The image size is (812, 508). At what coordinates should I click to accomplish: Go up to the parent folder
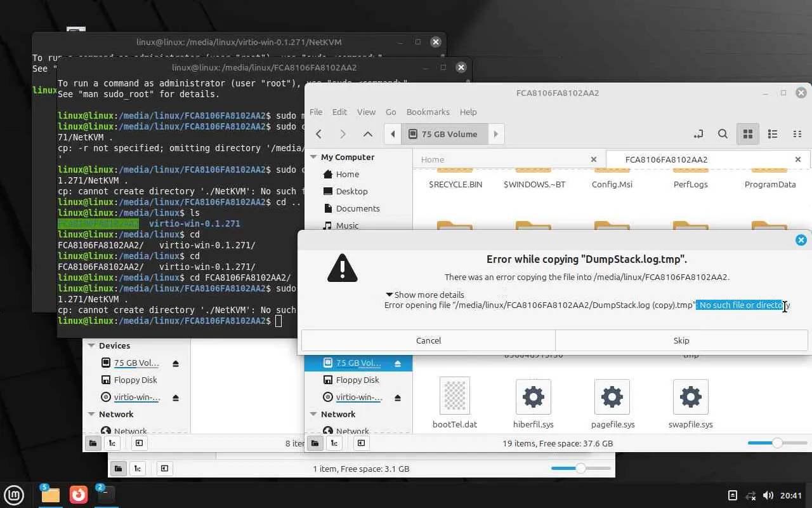tap(367, 134)
